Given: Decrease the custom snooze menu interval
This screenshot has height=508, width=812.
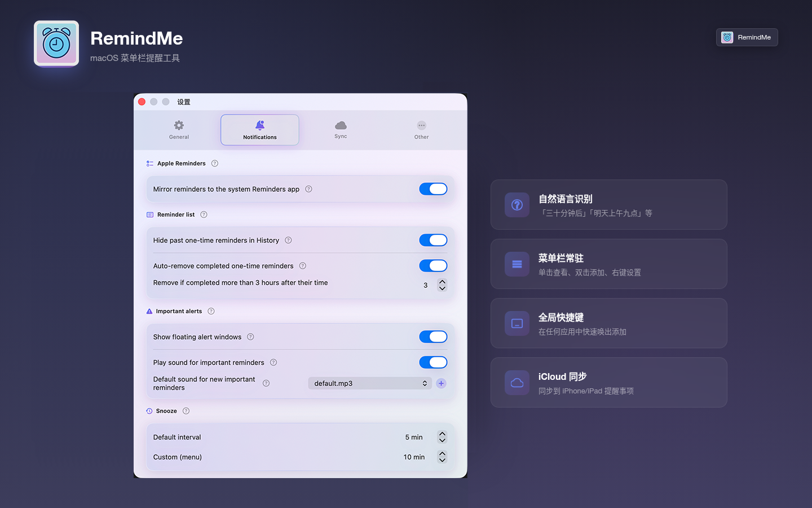Looking at the screenshot, I should click(x=442, y=459).
